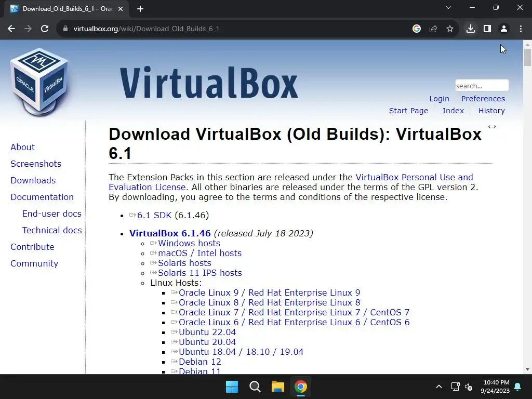Open the Chrome three-dot menu

tap(521, 29)
